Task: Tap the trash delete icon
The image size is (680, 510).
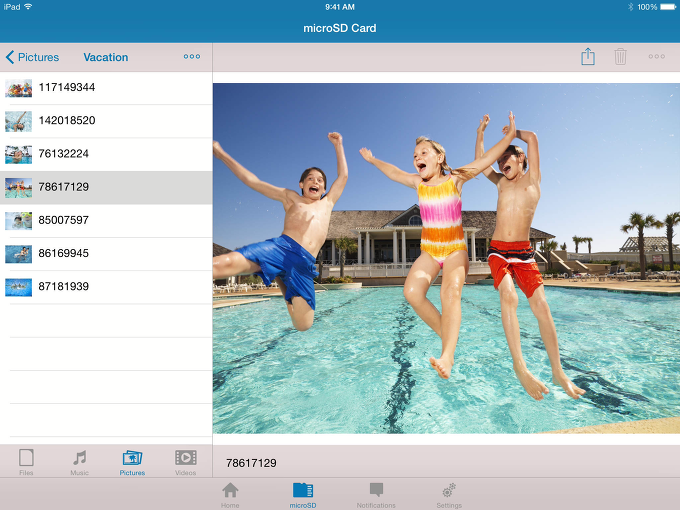Action: tap(620, 57)
